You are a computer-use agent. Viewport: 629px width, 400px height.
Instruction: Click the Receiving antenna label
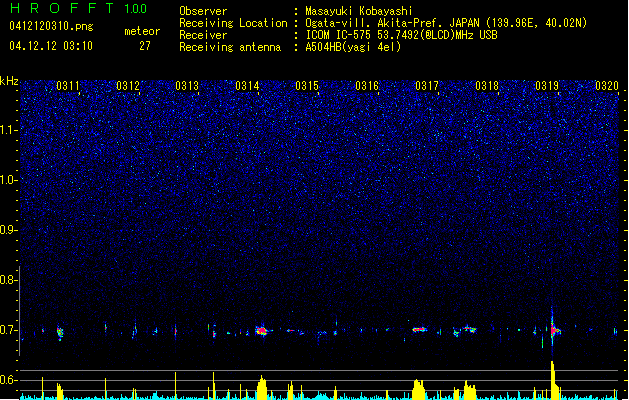coord(230,47)
